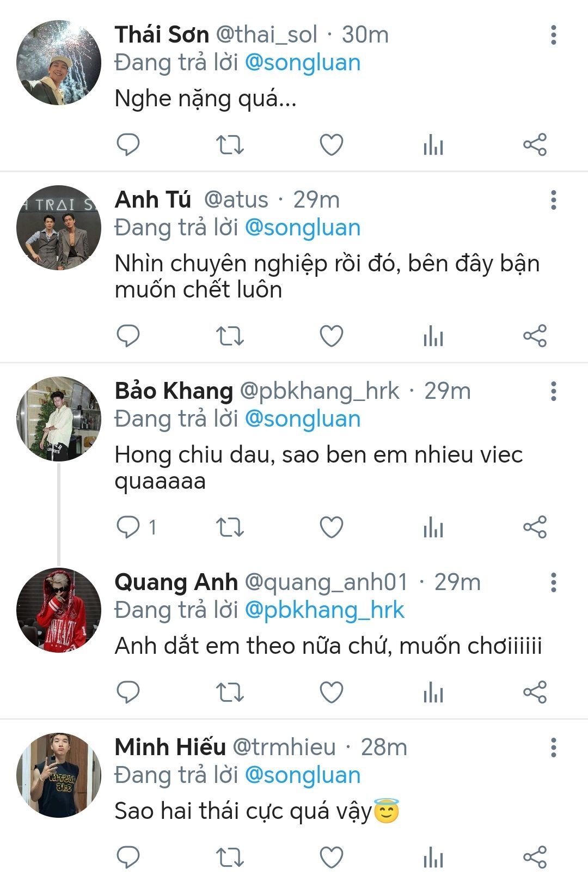This screenshot has height=881, width=588.
Task: Retweet Quang Anh's reply
Action: click(x=230, y=692)
